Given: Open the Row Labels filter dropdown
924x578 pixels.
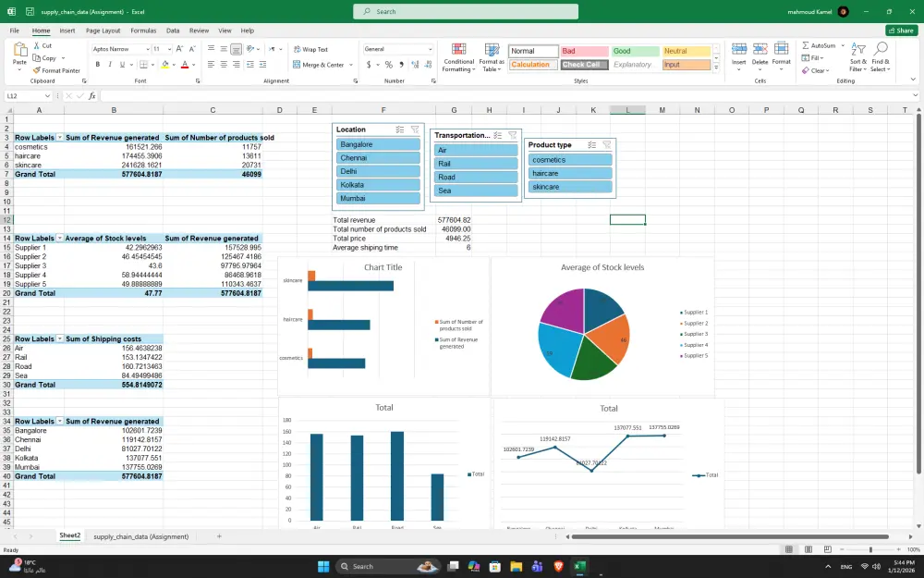Looking at the screenshot, I should pos(60,136).
